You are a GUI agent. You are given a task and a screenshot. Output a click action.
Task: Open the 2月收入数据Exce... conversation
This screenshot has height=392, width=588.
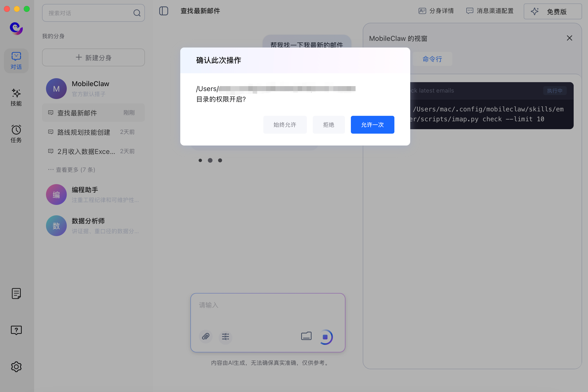click(x=93, y=151)
